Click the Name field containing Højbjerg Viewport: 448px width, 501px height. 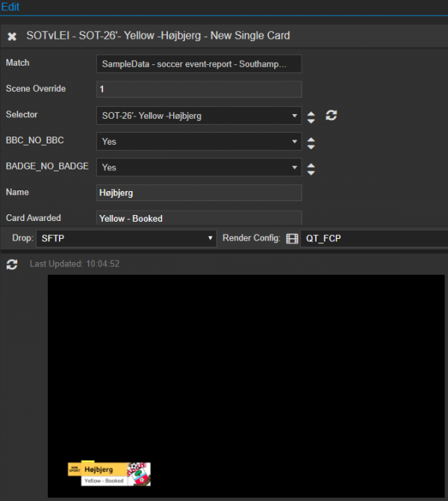click(x=199, y=193)
